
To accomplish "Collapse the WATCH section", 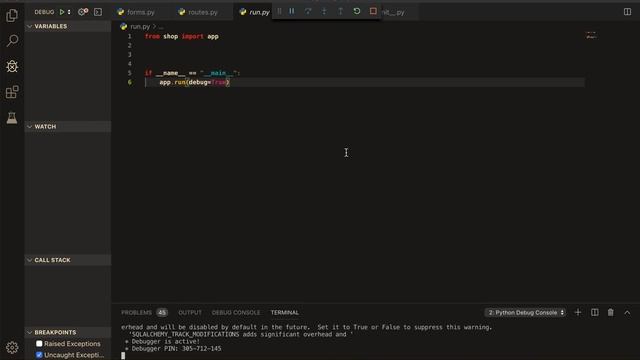I will coord(68,127).
